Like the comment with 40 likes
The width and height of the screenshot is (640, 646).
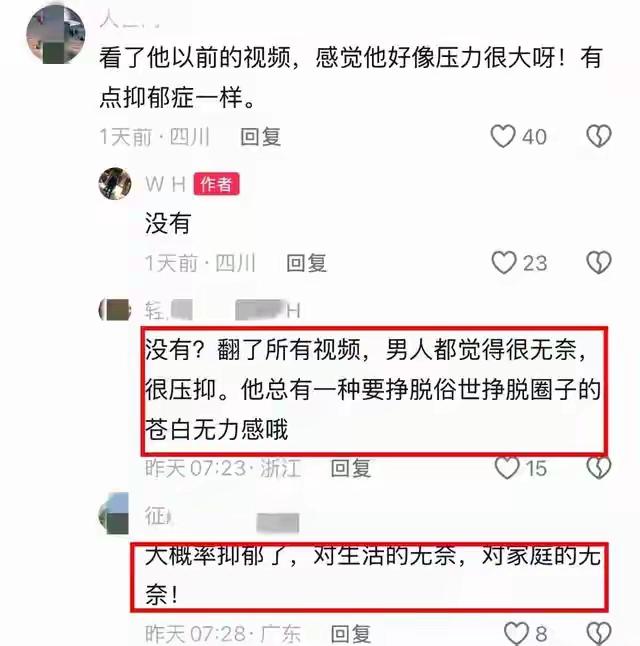click(503, 136)
